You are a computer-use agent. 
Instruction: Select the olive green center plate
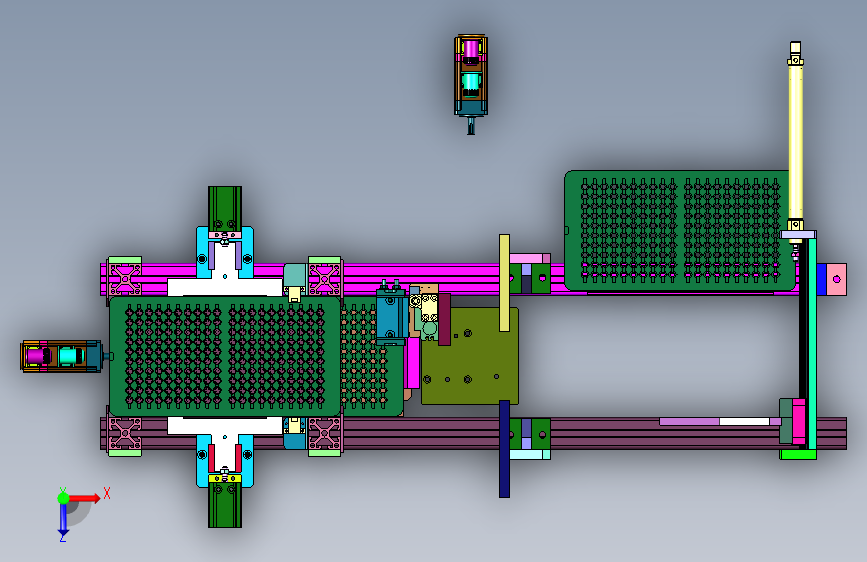(x=470, y=357)
